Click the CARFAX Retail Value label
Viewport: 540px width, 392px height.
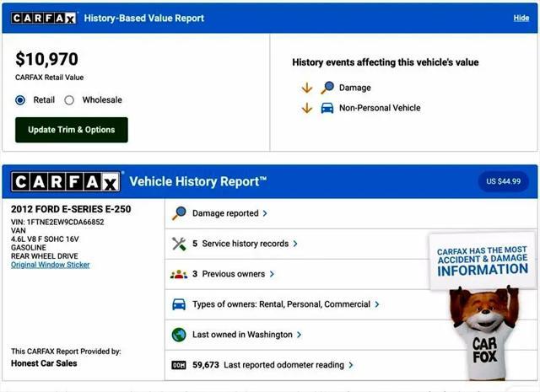[x=49, y=78]
